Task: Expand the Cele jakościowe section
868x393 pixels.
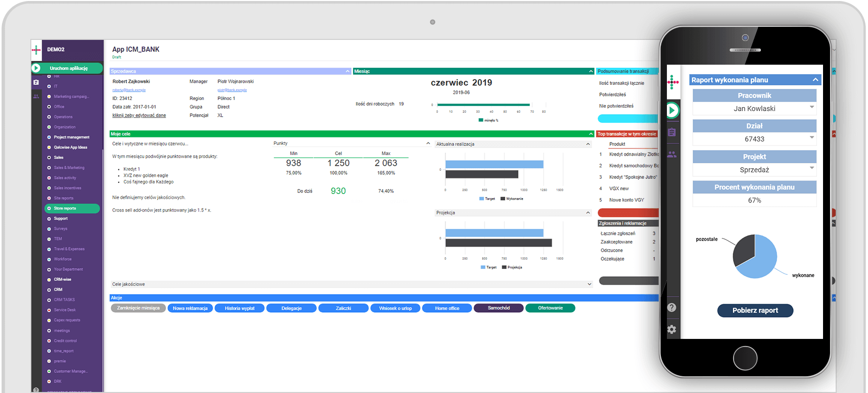Action: coord(589,284)
